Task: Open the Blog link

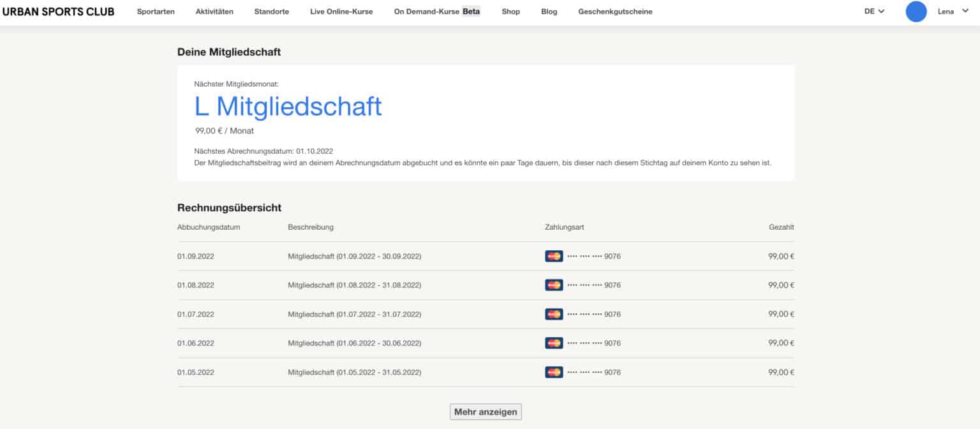Action: point(549,11)
